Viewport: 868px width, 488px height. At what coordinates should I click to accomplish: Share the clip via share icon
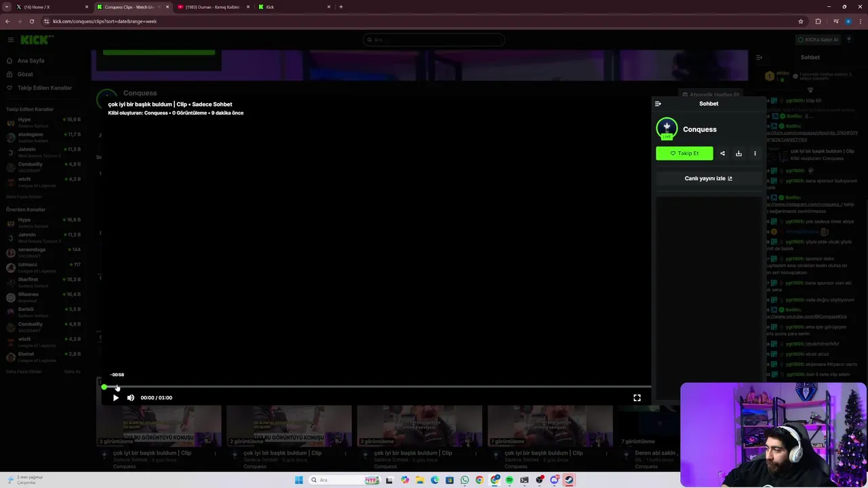pyautogui.click(x=722, y=153)
